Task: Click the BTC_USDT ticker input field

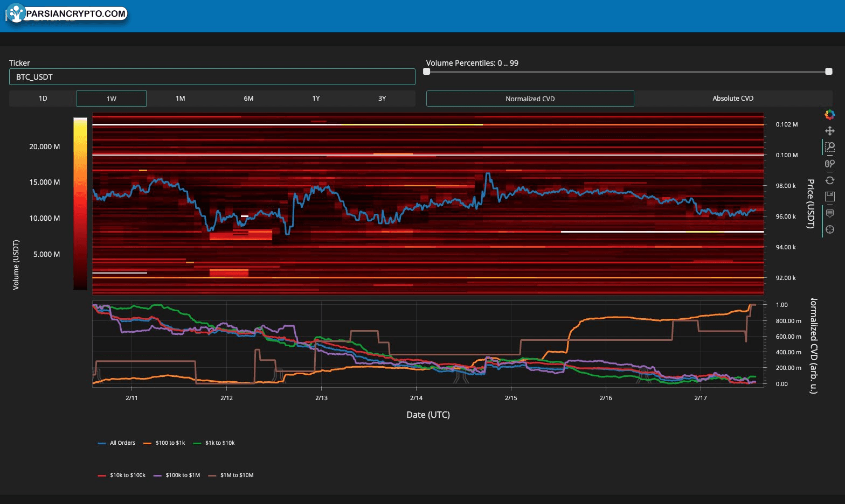Action: (x=212, y=77)
